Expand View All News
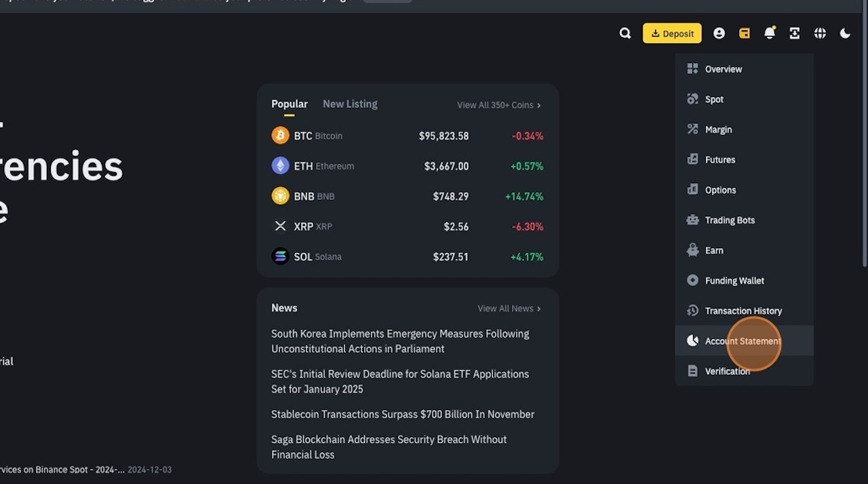Viewport: 868px width, 484px height. tap(509, 308)
